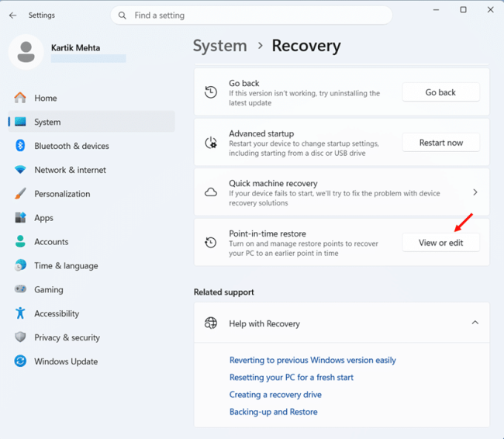Click the Network wifi icon
This screenshot has width=504, height=439.
click(x=20, y=170)
